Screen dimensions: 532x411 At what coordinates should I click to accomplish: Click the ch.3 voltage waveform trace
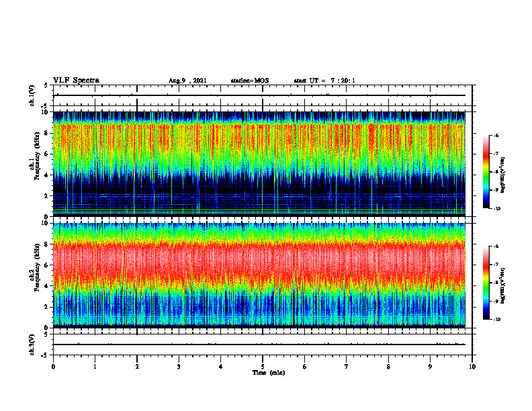pos(259,345)
